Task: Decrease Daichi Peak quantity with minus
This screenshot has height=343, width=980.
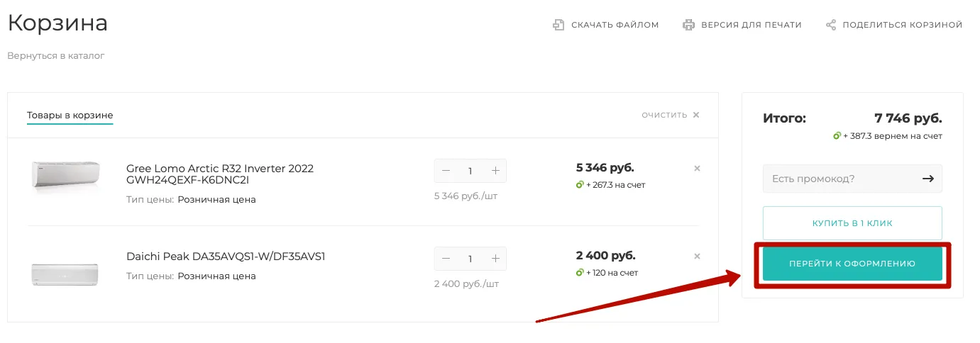Action: pyautogui.click(x=446, y=259)
